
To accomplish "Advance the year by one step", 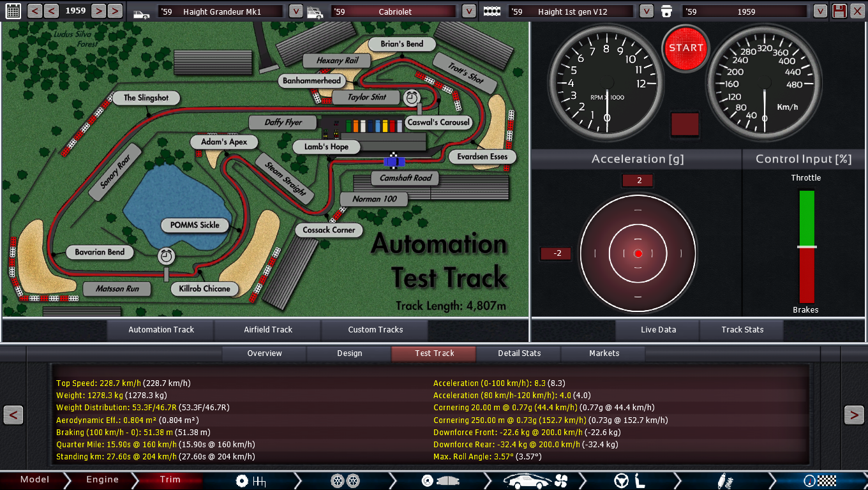I will pyautogui.click(x=98, y=11).
